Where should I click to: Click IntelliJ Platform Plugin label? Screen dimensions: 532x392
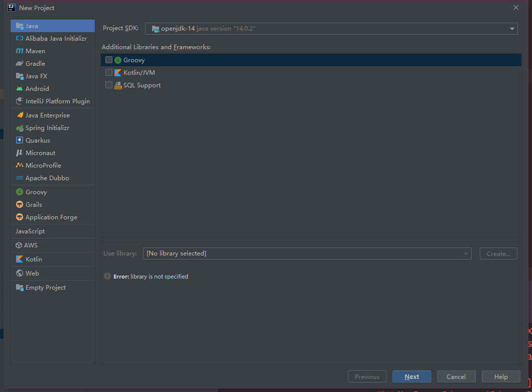(x=58, y=101)
